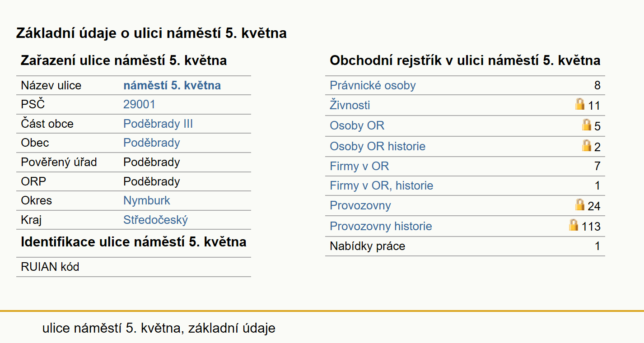Screen dimensions: 644x343
Task: Click the Nabídky práce row
Action: pyautogui.click(x=465, y=246)
